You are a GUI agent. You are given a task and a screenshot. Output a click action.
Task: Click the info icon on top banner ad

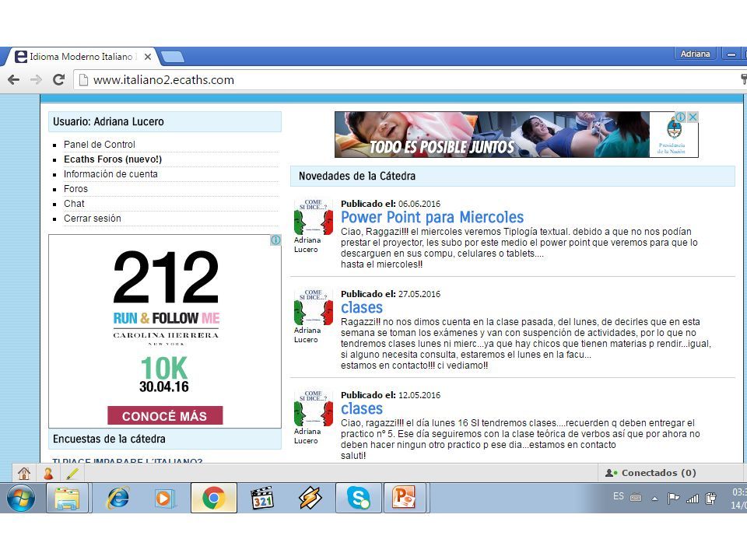681,117
